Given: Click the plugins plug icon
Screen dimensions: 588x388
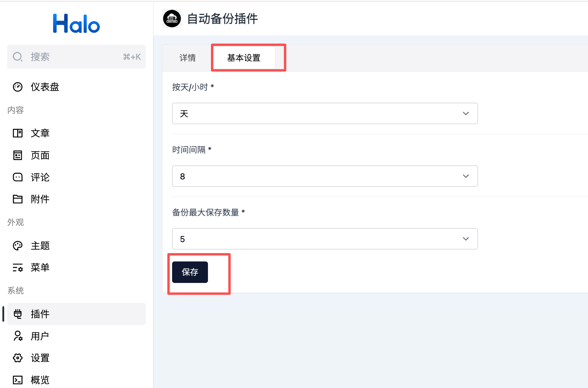Looking at the screenshot, I should [18, 314].
